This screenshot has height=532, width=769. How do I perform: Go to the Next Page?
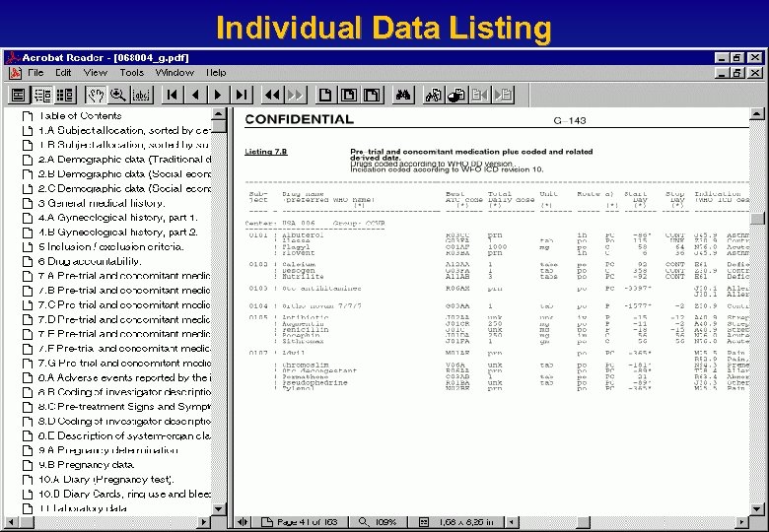pos(218,95)
